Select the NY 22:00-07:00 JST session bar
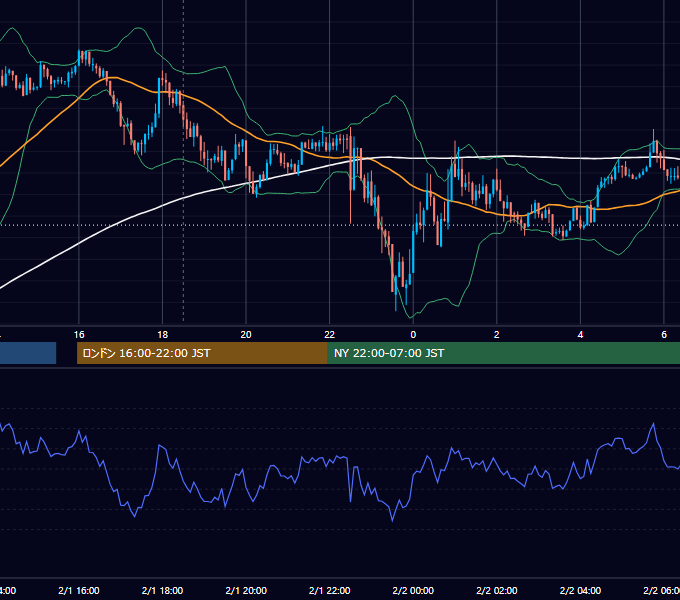Screen dimensions: 680x600 [x=503, y=353]
